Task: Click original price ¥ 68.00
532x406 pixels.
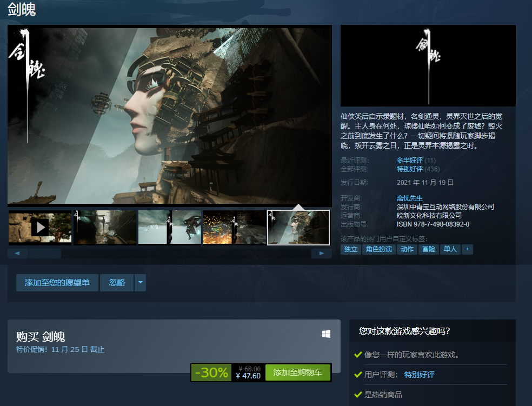Action: (249, 369)
